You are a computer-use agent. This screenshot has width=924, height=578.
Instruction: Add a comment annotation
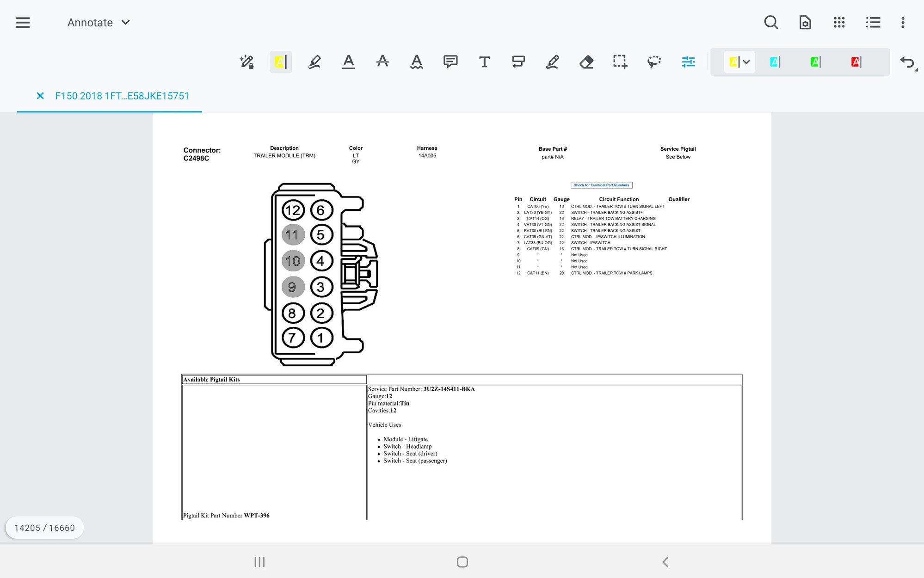click(450, 61)
